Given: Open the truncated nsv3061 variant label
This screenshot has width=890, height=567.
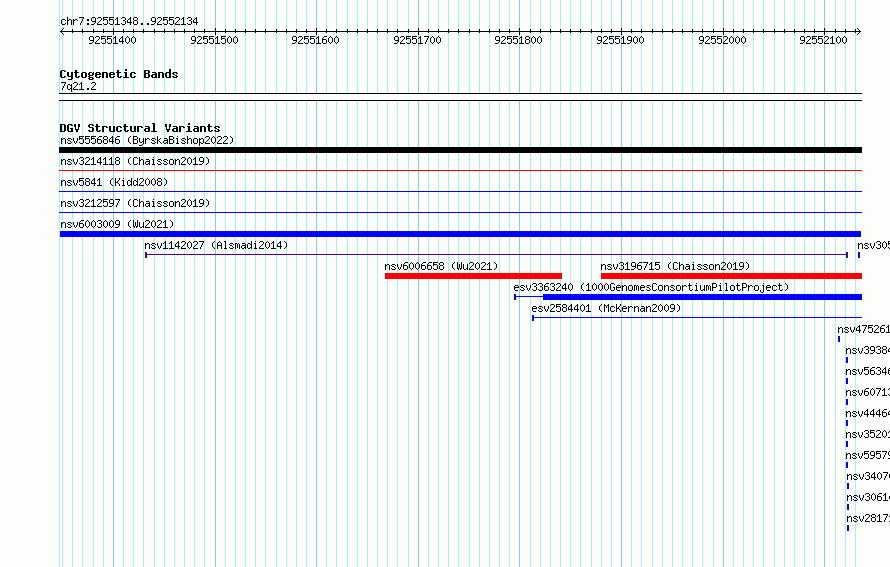Looking at the screenshot, I should click(868, 497).
